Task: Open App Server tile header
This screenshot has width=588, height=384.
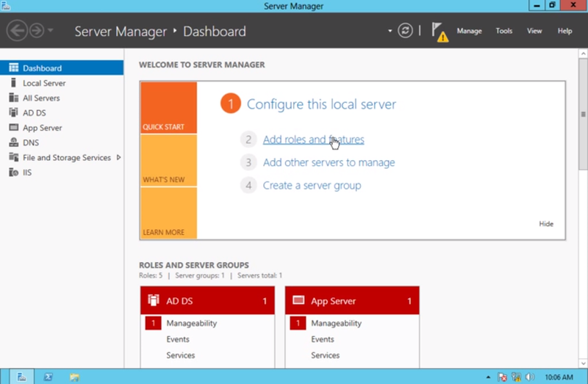Action: point(352,300)
